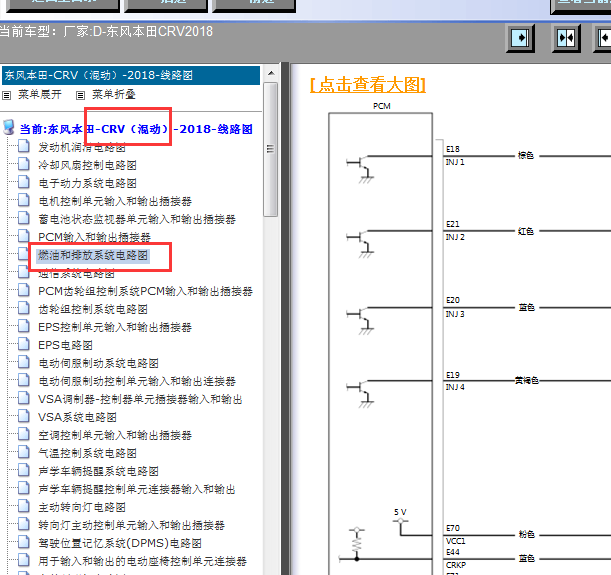Click the 菜单折叠 collapse menu option
Image resolution: width=611 pixels, height=575 pixels.
[114, 94]
